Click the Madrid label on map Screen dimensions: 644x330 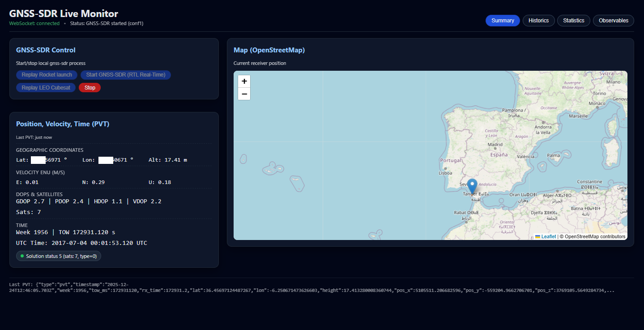tap(495, 145)
